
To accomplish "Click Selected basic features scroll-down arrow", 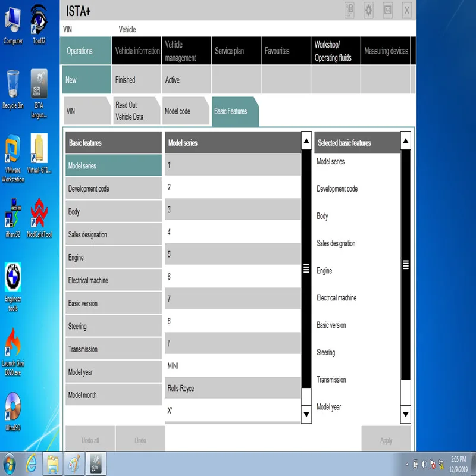I will [x=406, y=414].
